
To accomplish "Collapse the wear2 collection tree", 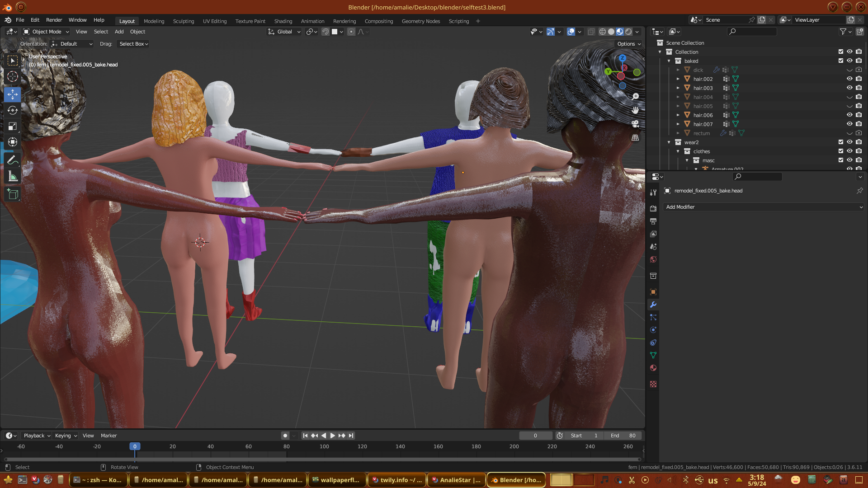I will click(669, 142).
